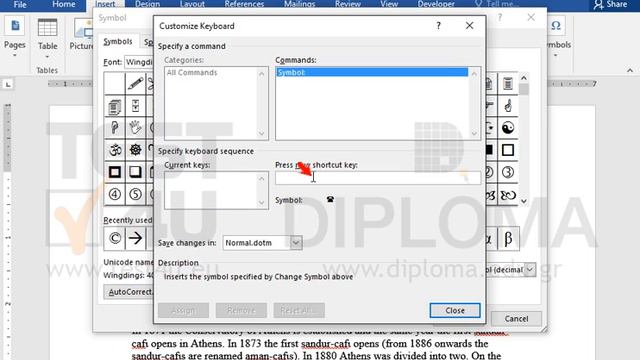Select Symbols tab in Symbol dialog

(118, 42)
